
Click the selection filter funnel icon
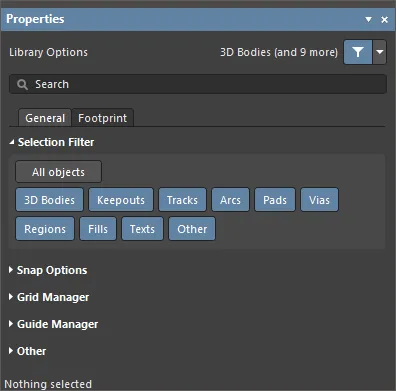point(358,52)
